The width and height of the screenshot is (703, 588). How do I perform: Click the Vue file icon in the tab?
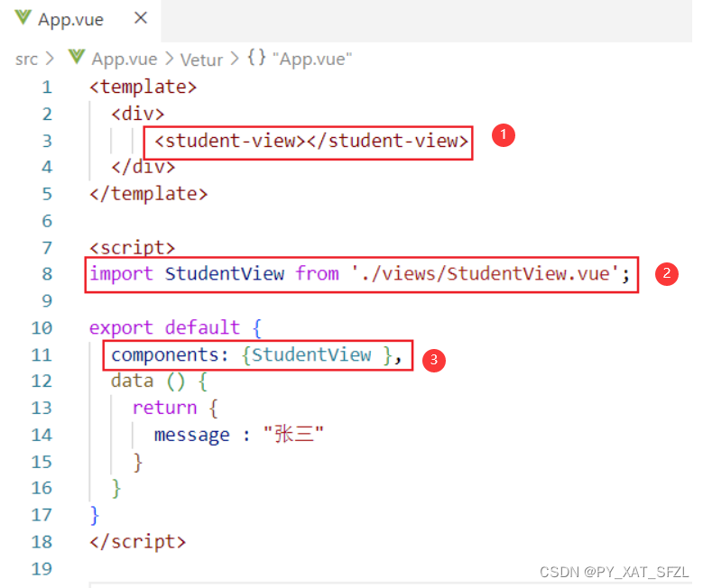[x=23, y=18]
